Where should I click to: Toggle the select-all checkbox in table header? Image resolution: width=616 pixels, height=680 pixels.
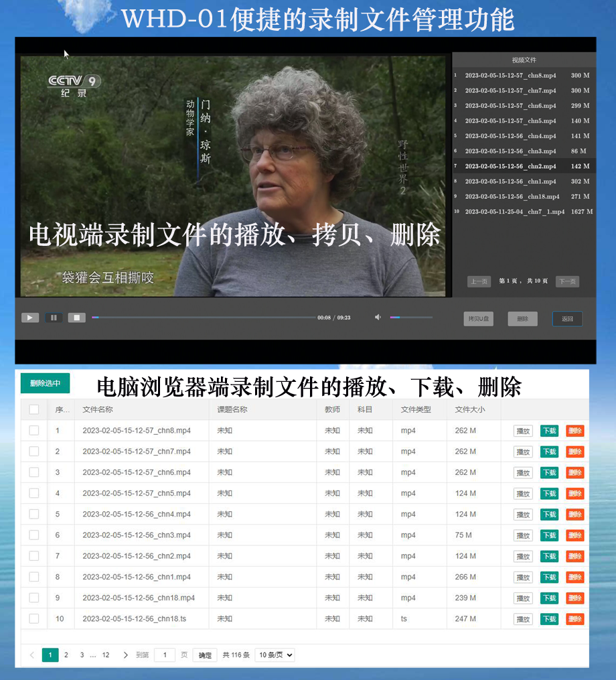pyautogui.click(x=34, y=409)
